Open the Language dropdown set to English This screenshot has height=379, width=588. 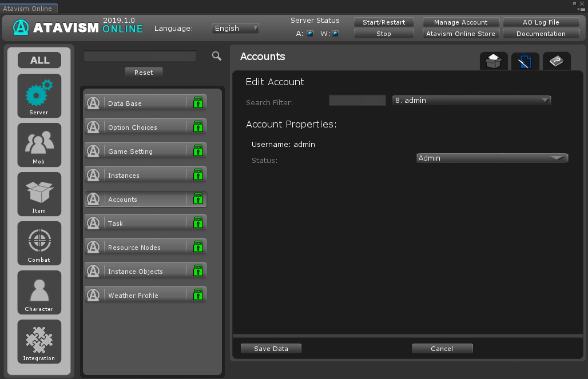236,28
